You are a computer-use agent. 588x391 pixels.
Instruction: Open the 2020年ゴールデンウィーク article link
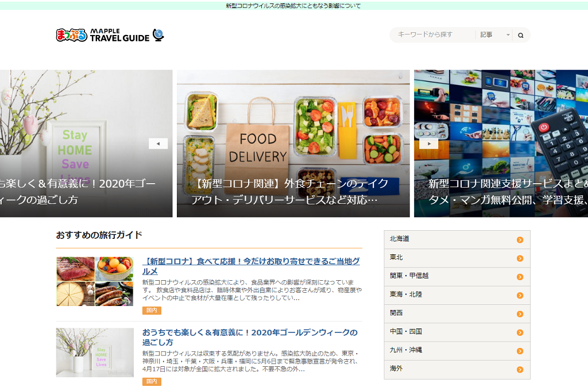click(250, 338)
